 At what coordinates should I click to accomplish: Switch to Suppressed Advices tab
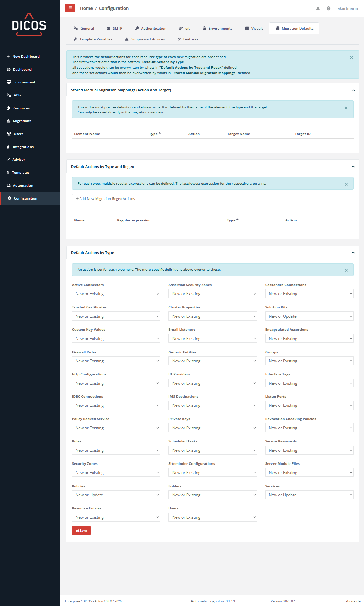coord(145,39)
